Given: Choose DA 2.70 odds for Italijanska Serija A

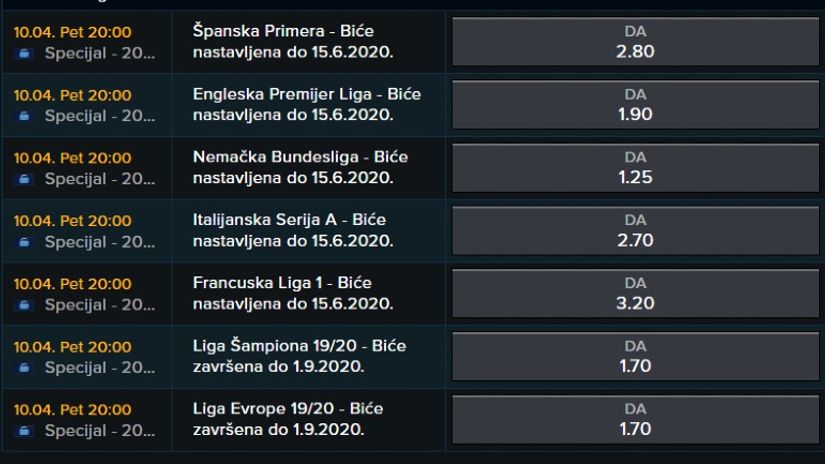Looking at the screenshot, I should pos(635,230).
